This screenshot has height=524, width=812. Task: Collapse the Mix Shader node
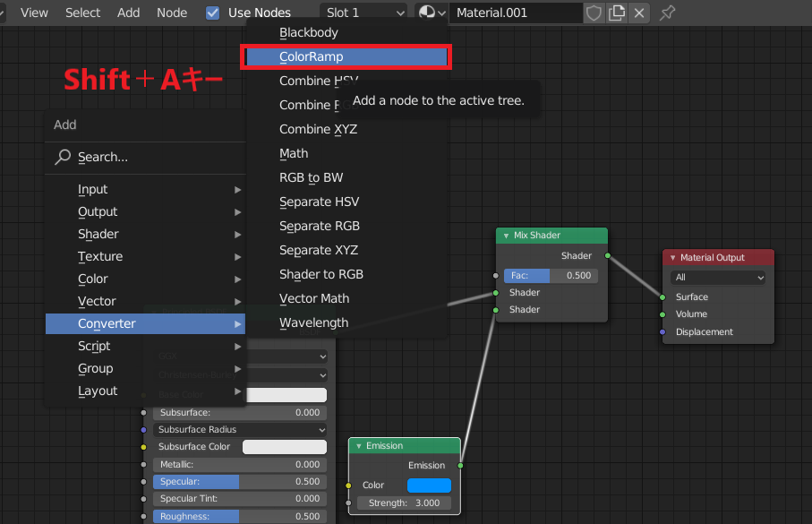pos(506,236)
